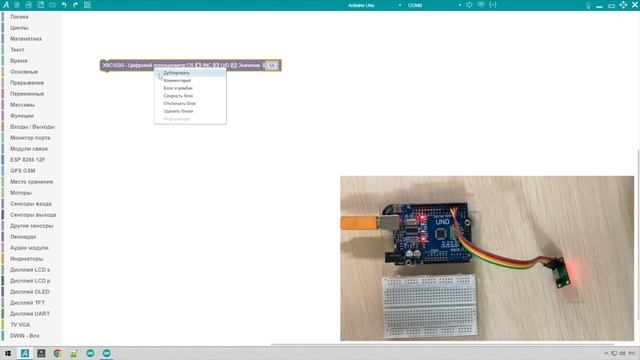
Task: Choose Комментарий from the context menu
Action: pos(190,80)
